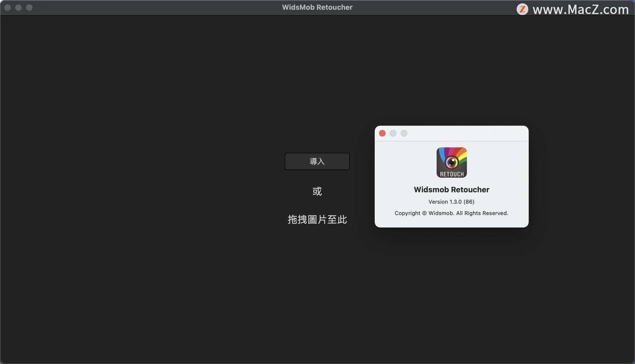This screenshot has width=635, height=364.
Task: Click the gray minimize button in About dialog
Action: 393,133
